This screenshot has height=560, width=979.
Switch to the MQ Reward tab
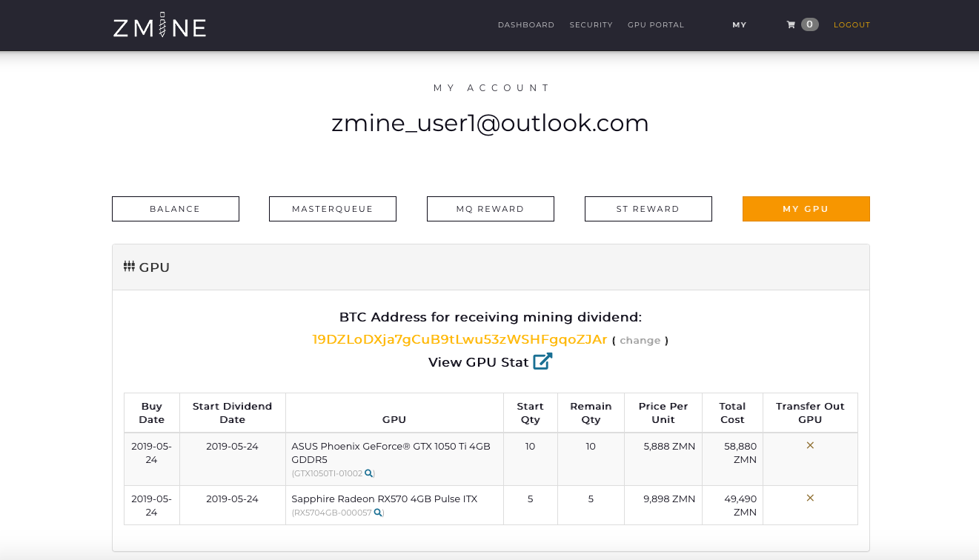[x=491, y=209]
